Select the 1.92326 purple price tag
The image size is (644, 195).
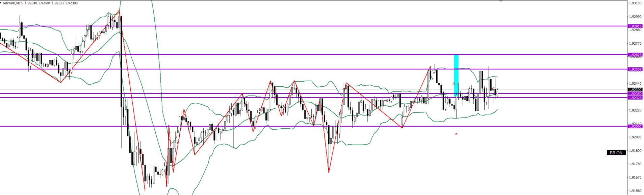click(635, 98)
